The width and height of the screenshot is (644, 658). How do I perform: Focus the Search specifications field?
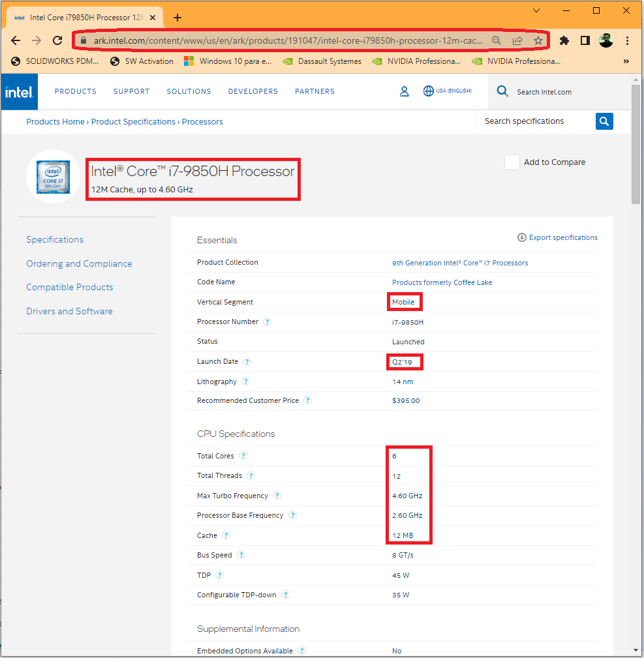tap(536, 121)
